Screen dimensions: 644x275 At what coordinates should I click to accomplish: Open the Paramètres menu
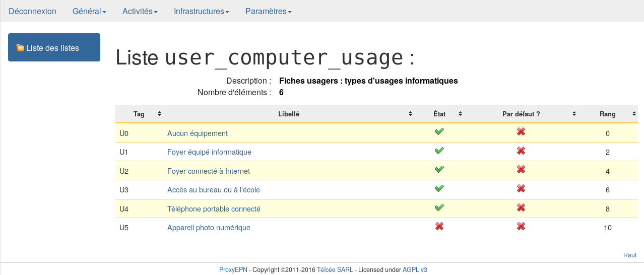[268, 11]
